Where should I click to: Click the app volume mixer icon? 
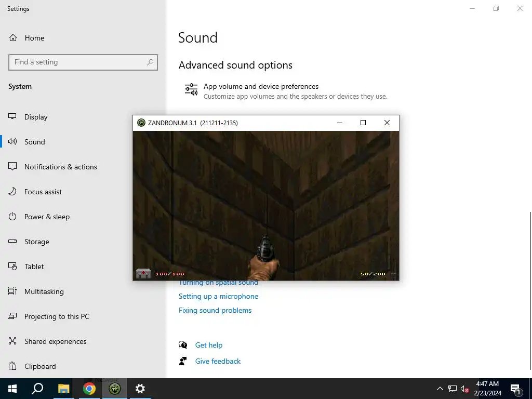191,89
